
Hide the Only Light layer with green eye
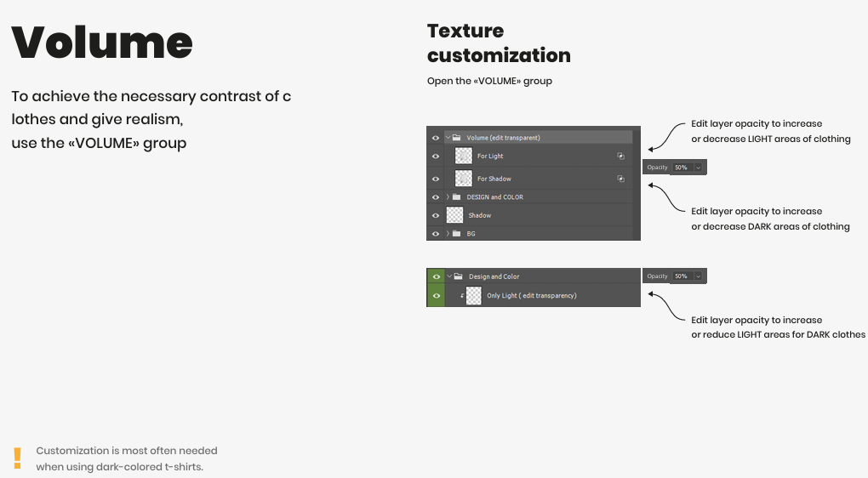pos(437,295)
